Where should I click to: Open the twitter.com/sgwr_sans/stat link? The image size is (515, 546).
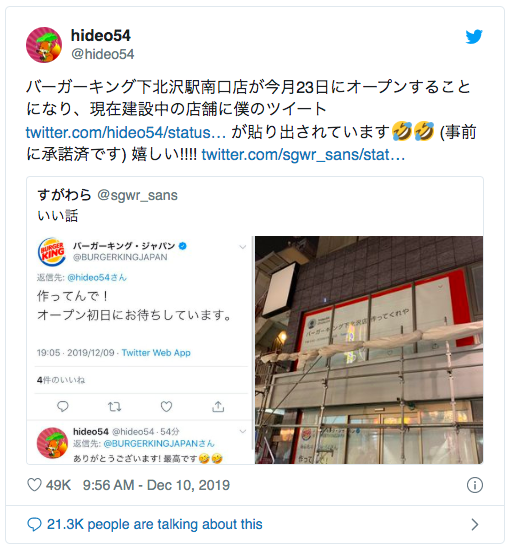(x=303, y=155)
